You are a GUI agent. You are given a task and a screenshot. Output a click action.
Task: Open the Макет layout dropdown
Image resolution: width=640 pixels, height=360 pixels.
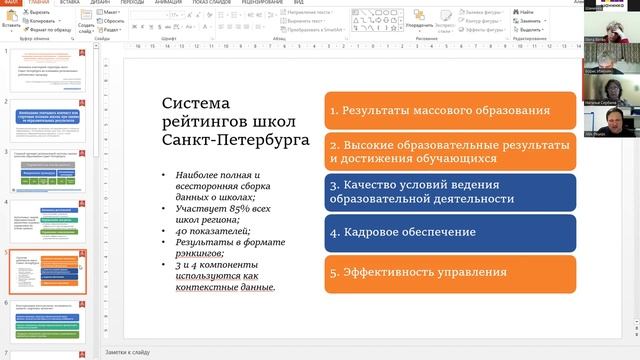pos(109,12)
